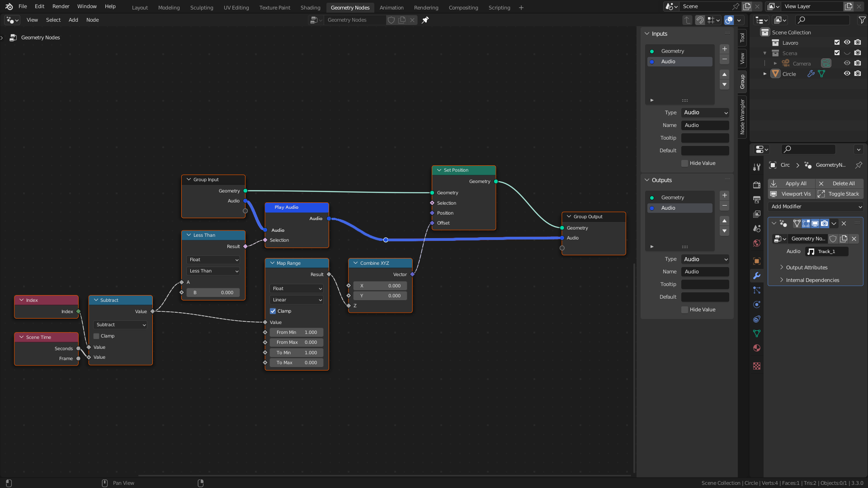Enable Hide Value checkbox under Outputs
Viewport: 868px width, 488px height.
(x=685, y=310)
